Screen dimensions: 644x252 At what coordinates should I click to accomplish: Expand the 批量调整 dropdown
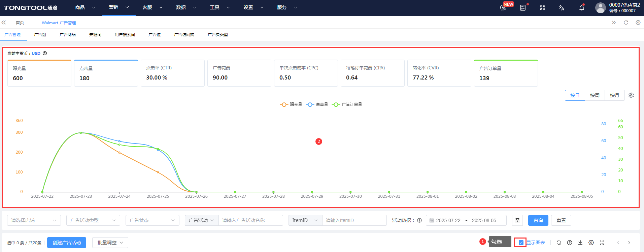[110, 243]
